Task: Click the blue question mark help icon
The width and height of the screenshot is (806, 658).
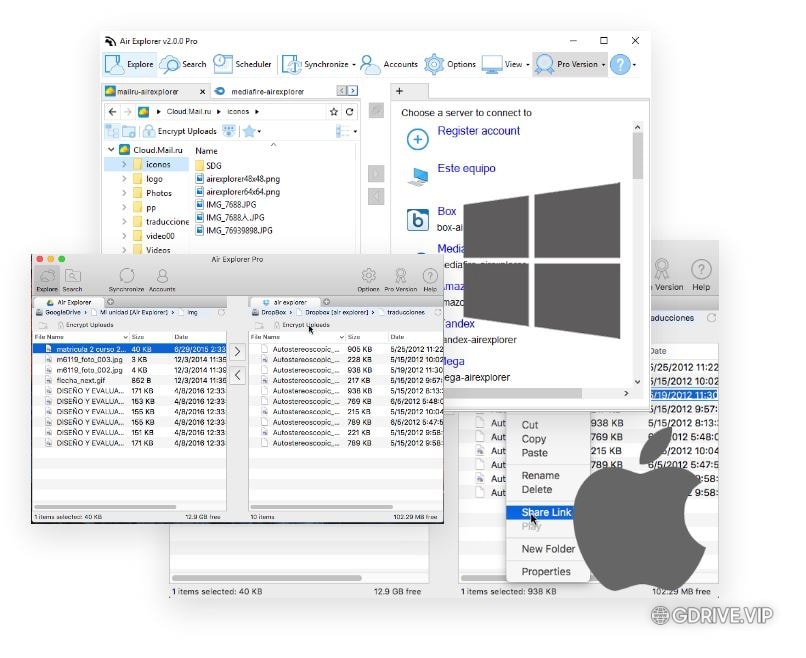Action: 620,64
